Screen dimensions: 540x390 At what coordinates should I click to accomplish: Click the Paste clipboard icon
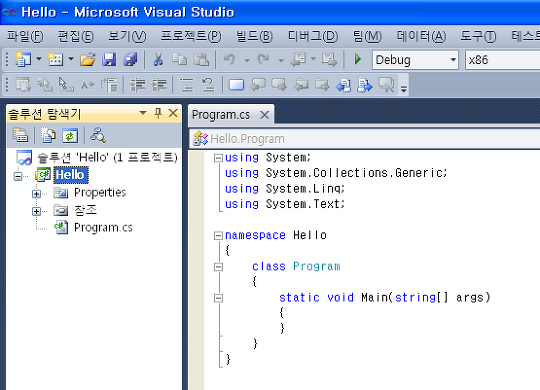201,60
